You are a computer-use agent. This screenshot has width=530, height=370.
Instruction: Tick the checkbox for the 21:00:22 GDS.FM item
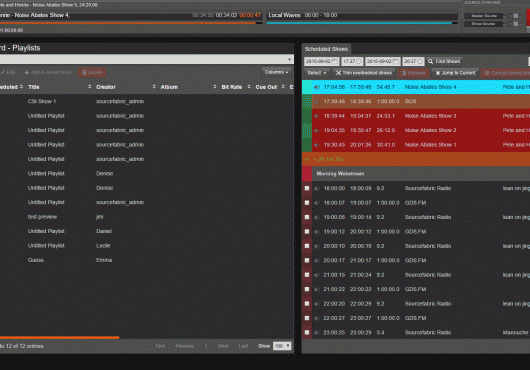pyautogui.click(x=307, y=289)
